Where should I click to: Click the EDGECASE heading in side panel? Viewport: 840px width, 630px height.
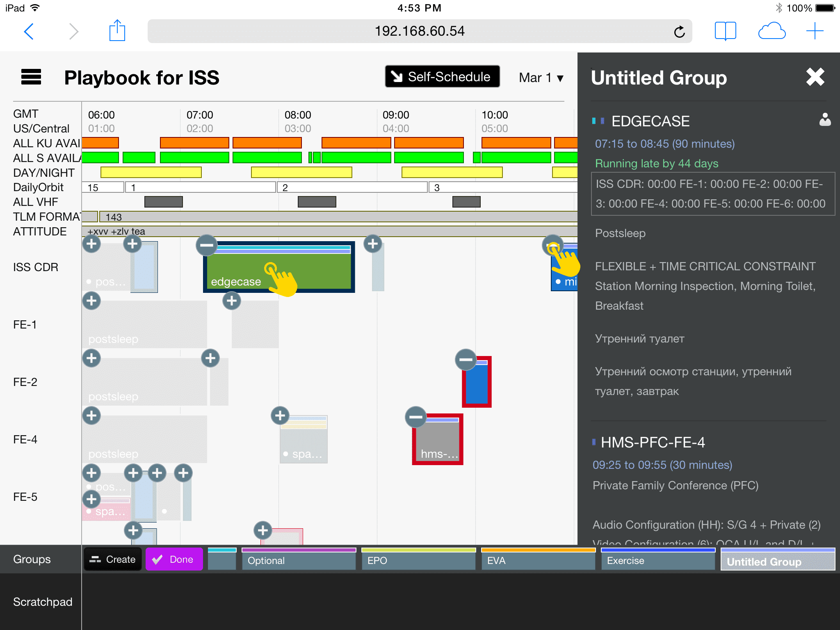click(x=651, y=121)
